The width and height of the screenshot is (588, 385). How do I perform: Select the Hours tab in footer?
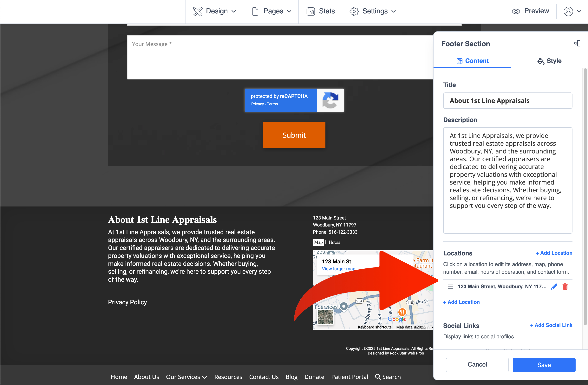coord(334,242)
